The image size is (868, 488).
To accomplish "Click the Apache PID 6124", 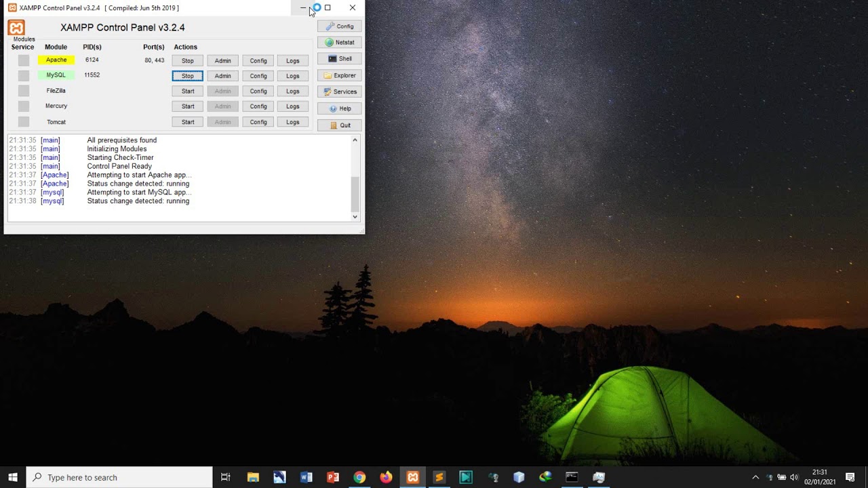I will click(92, 60).
